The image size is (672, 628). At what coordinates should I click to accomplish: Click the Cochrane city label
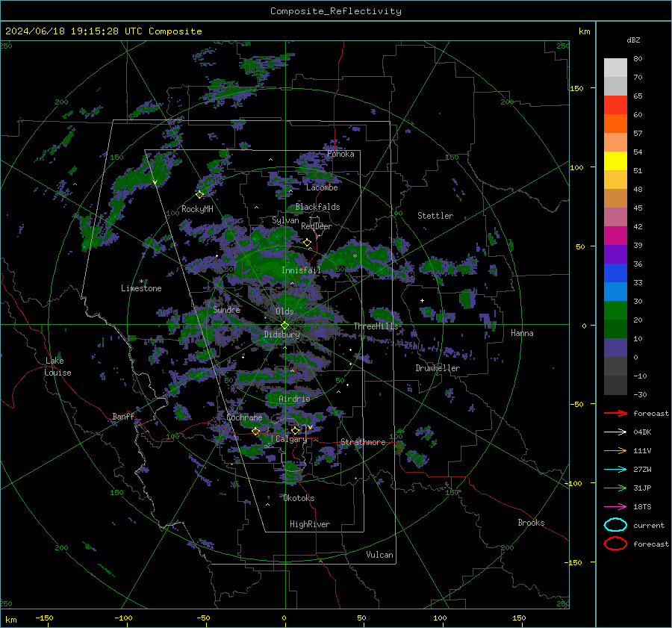(x=244, y=417)
